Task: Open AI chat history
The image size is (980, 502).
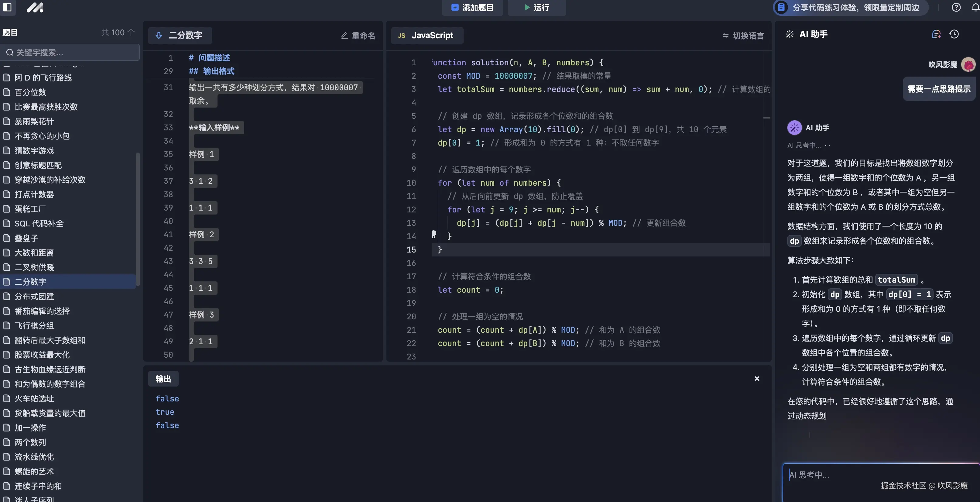Action: point(954,34)
